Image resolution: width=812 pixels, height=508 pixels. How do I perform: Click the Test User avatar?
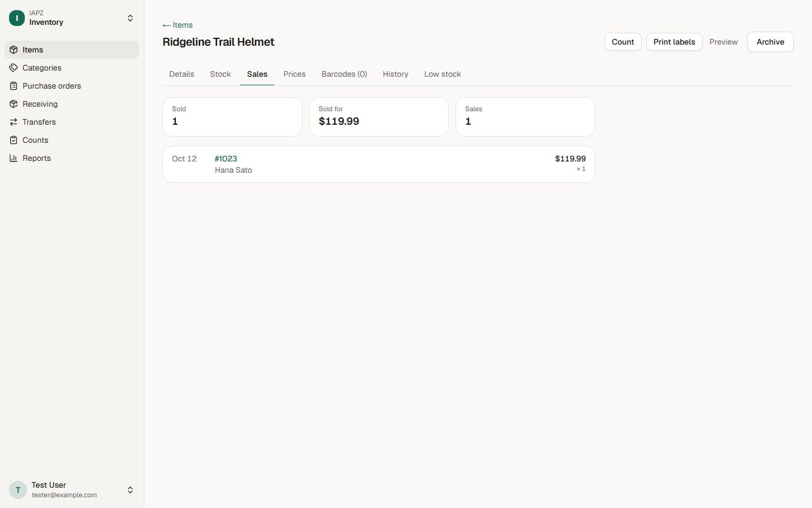pos(18,490)
